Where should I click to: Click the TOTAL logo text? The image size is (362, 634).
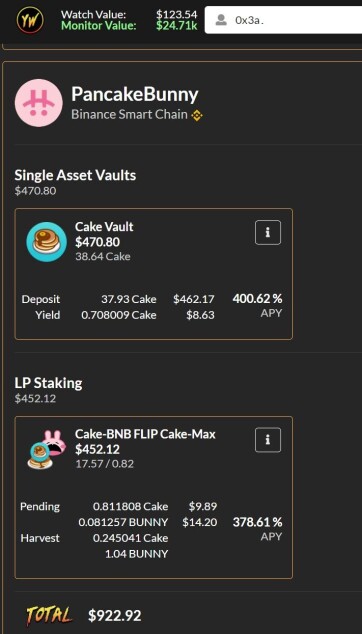[49, 616]
